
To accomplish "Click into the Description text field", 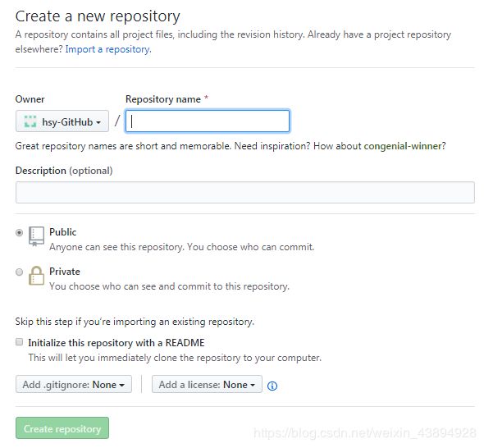I will (x=245, y=192).
